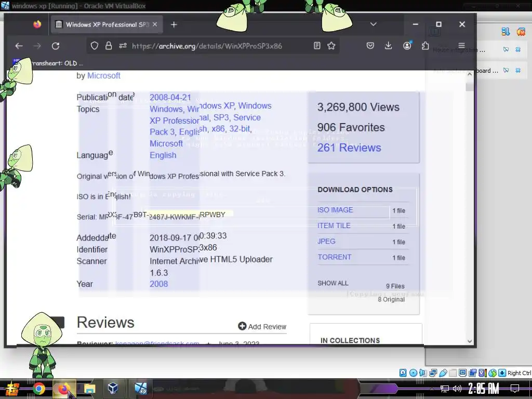Dismiss the clipboard notification in VirtualBox
Image resolution: width=532 pixels, height=399 pixels.
pyautogui.click(x=518, y=70)
